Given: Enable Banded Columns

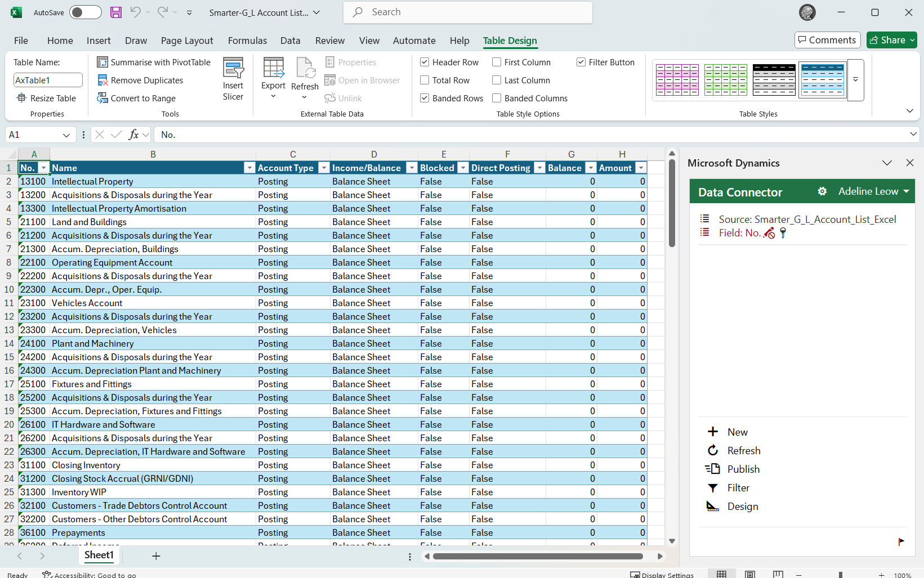Looking at the screenshot, I should 497,98.
